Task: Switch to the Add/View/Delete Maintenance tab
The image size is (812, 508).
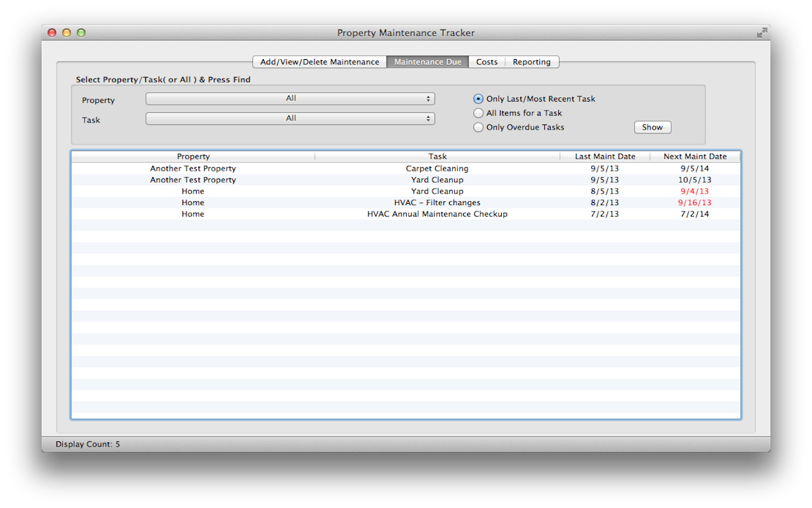Action: pos(319,62)
